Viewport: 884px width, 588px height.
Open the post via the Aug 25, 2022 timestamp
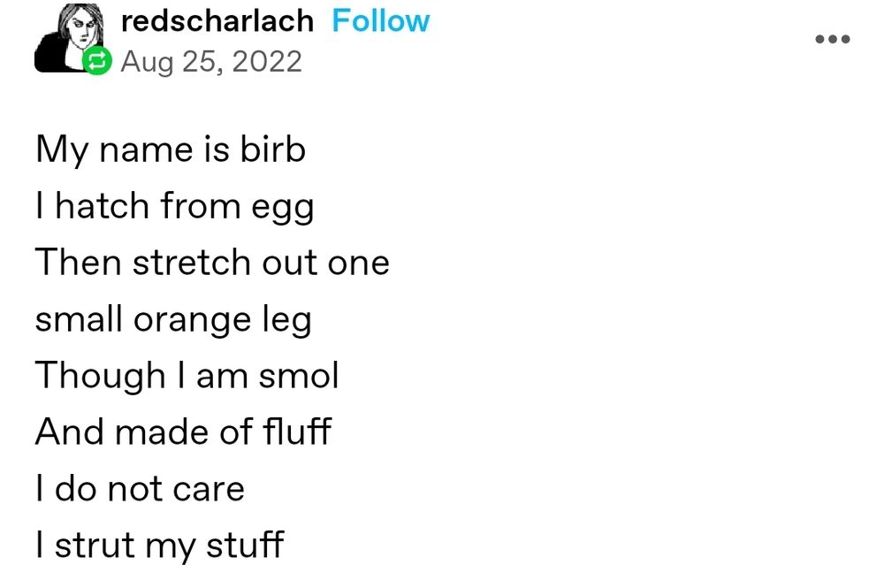[212, 61]
